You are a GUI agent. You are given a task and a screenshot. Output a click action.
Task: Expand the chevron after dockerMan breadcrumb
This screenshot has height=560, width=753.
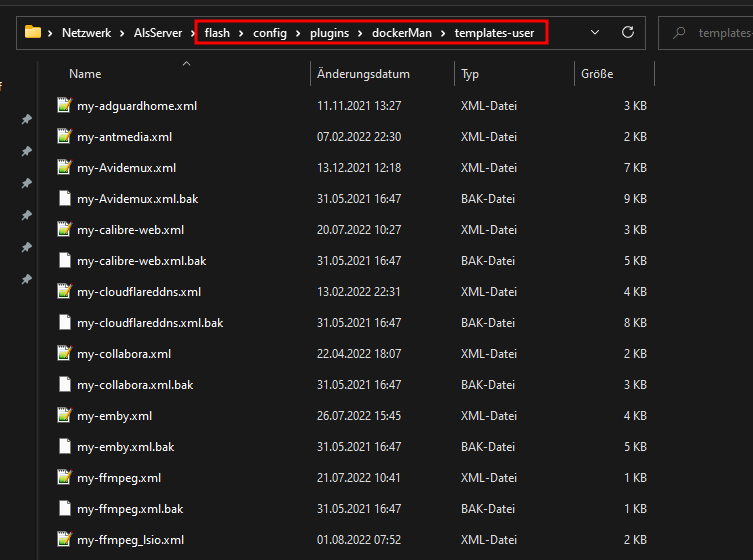click(x=443, y=33)
